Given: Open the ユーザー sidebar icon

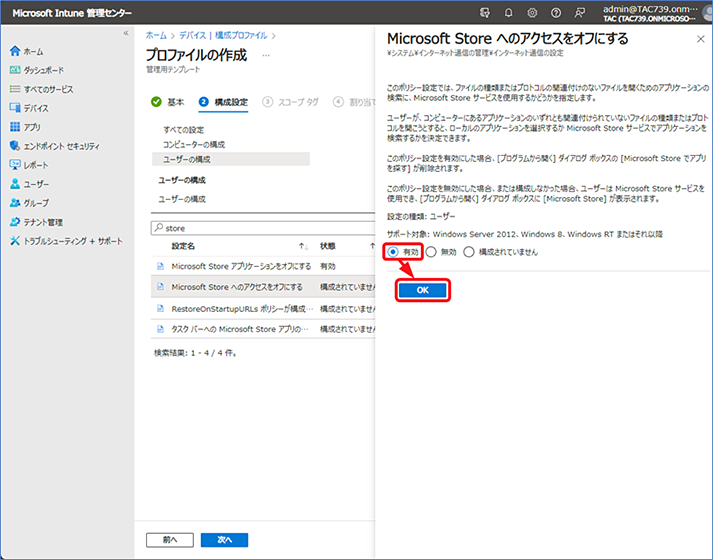Looking at the screenshot, I should tap(15, 184).
